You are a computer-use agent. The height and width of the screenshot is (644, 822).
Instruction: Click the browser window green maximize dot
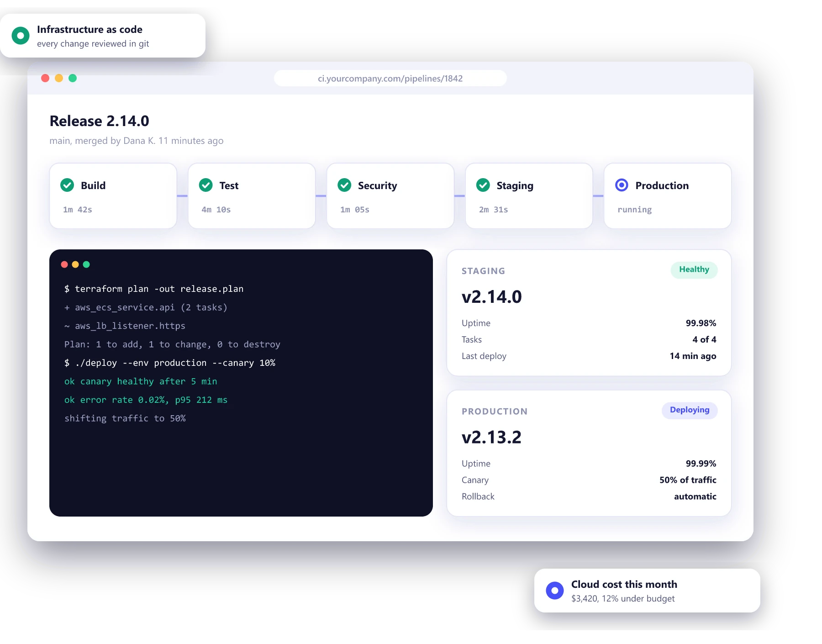[73, 78]
